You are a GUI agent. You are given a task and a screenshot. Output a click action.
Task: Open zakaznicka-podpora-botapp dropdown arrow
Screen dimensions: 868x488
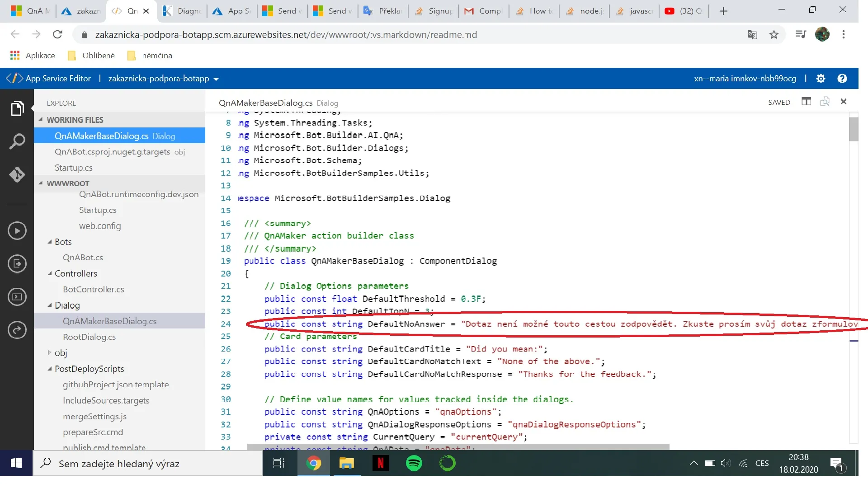(x=216, y=79)
